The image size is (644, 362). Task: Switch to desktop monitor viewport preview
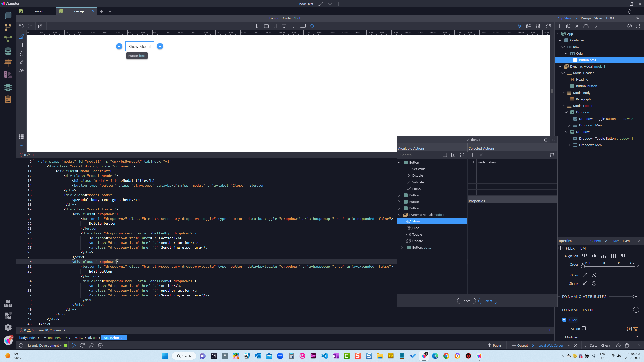coord(293,26)
